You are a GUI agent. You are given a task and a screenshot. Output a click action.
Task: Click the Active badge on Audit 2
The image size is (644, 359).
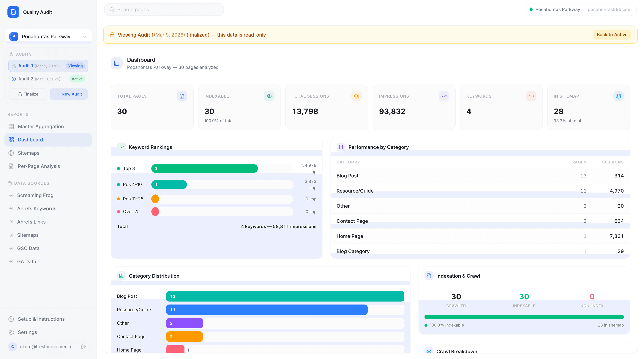click(77, 79)
